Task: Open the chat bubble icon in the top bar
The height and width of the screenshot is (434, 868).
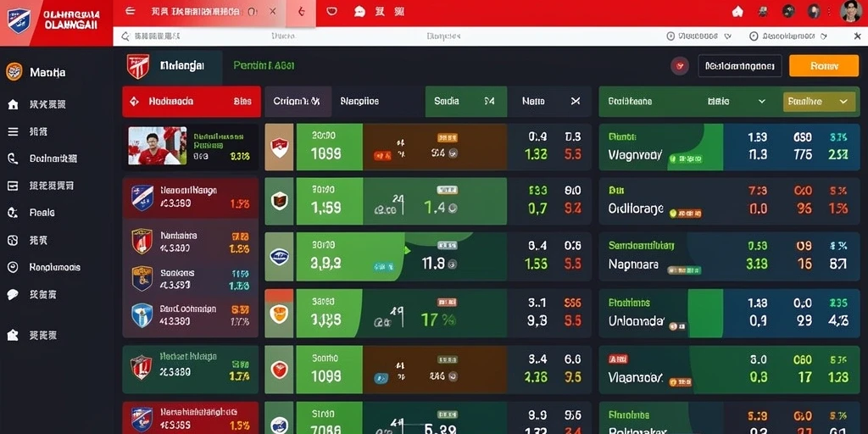Action: click(x=359, y=11)
